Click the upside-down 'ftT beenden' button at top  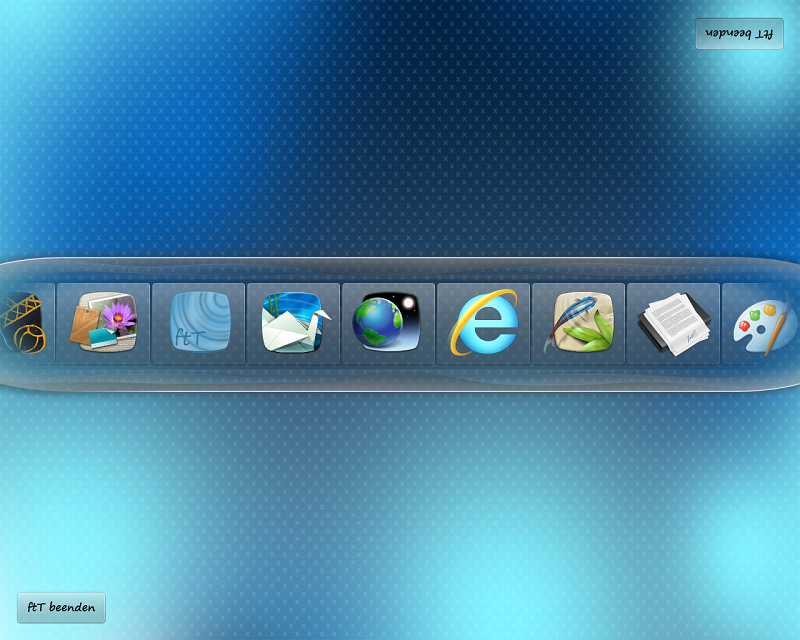739,34
